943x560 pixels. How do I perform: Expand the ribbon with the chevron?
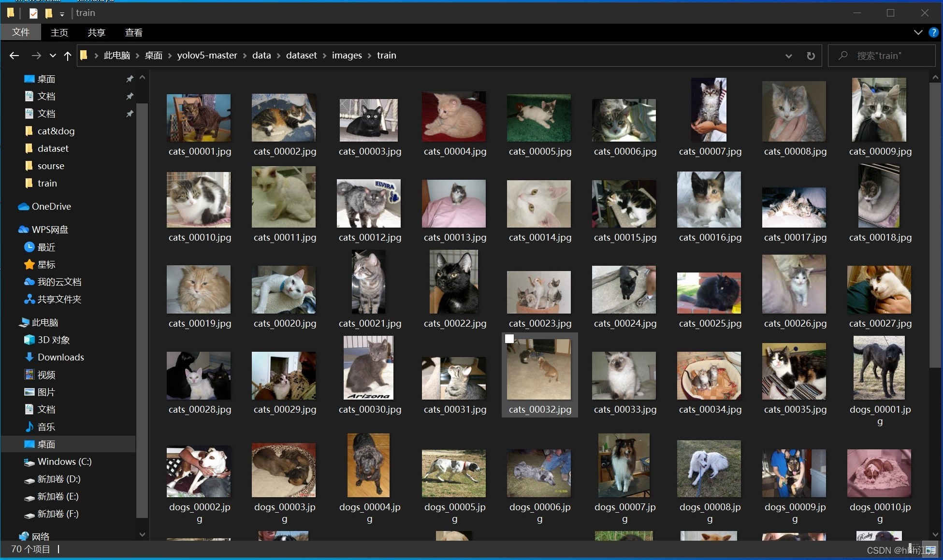pyautogui.click(x=918, y=32)
